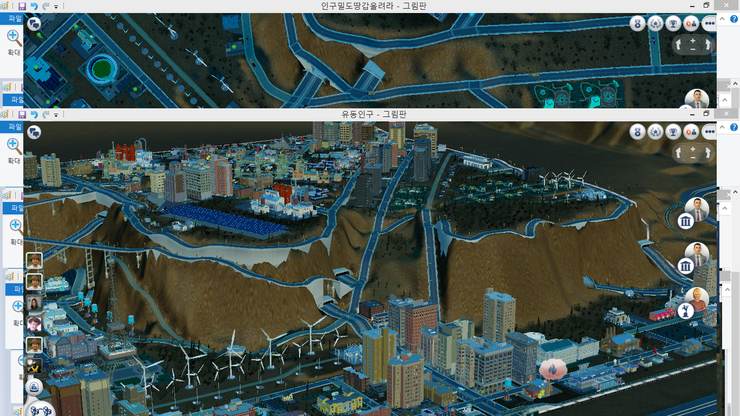The width and height of the screenshot is (740, 416).
Task: Click laurel star icon in 유동인구 image
Action: coord(656,132)
